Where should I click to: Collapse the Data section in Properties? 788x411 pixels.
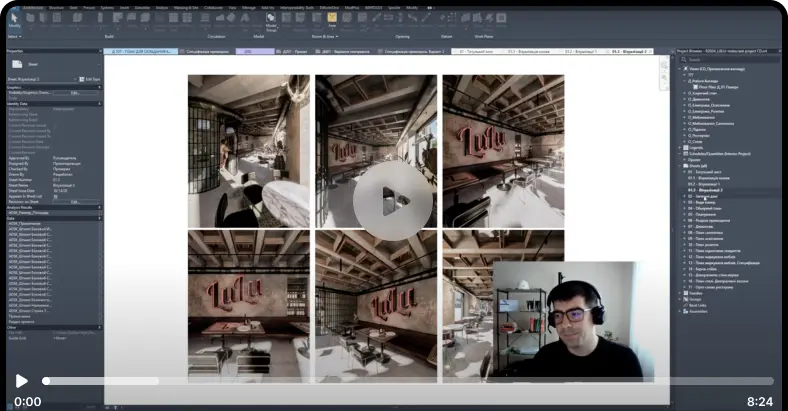[x=99, y=218]
